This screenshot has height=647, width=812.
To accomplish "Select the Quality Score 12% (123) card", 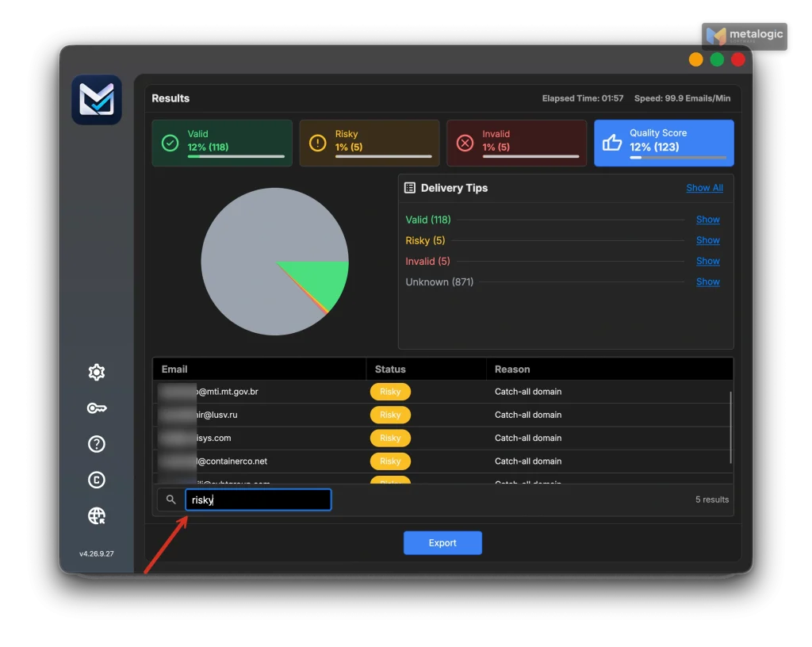I will tap(664, 143).
